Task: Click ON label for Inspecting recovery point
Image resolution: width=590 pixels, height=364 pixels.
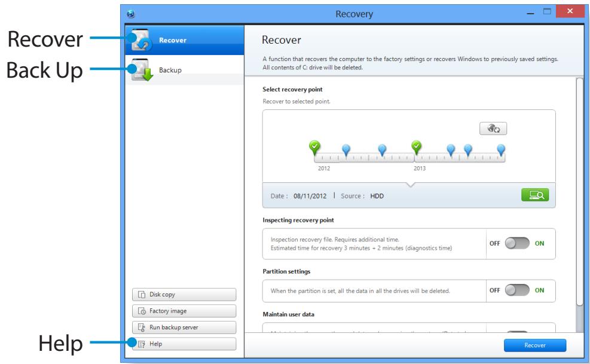Action: (539, 243)
